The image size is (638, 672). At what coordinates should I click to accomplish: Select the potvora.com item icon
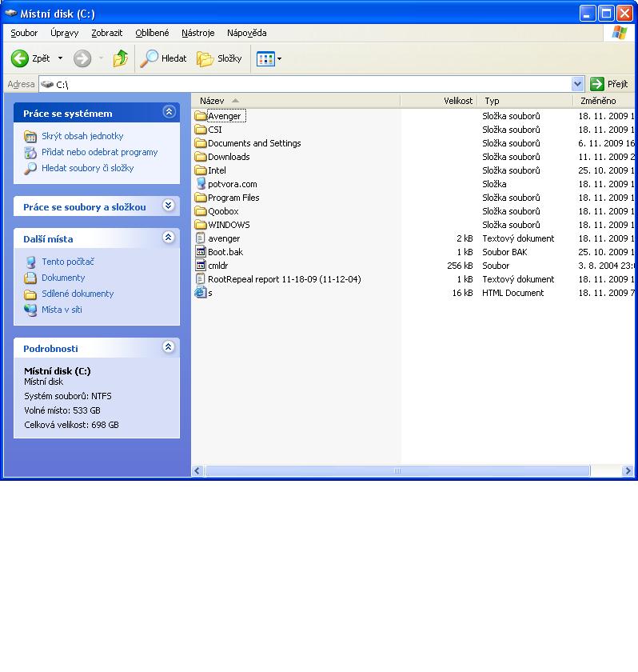(x=201, y=184)
